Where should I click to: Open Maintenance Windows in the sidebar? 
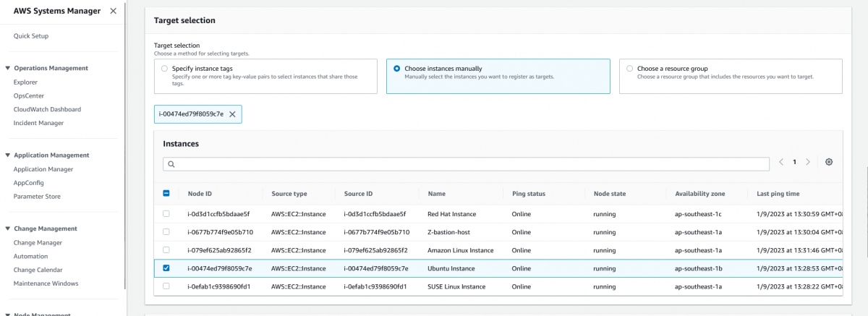pos(46,283)
